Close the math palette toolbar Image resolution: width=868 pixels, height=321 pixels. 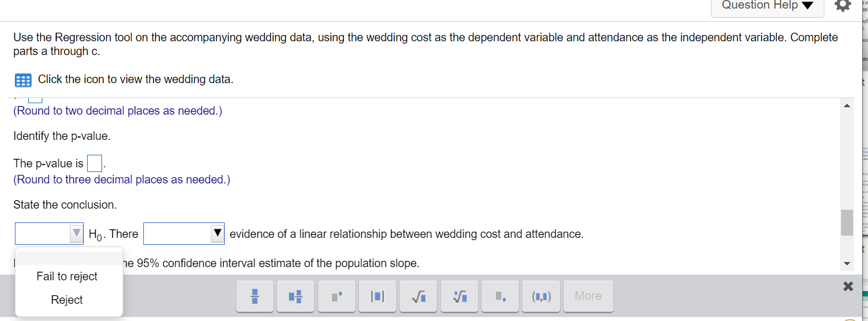[x=848, y=287]
